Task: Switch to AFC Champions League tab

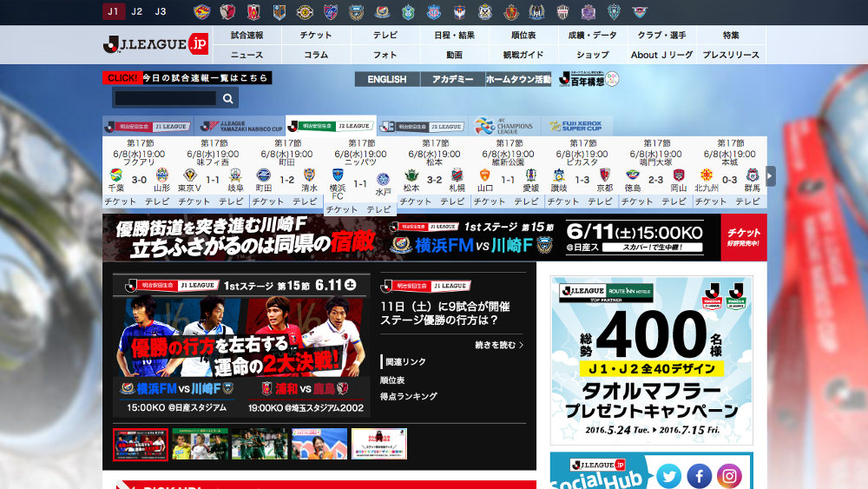Action: click(507, 127)
